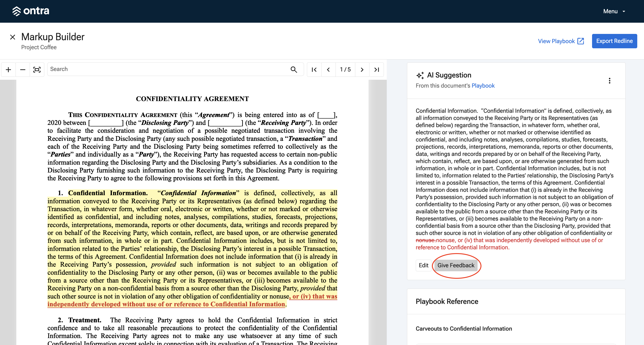This screenshot has height=345, width=644.
Task: Open View Playbook link
Action: [561, 41]
